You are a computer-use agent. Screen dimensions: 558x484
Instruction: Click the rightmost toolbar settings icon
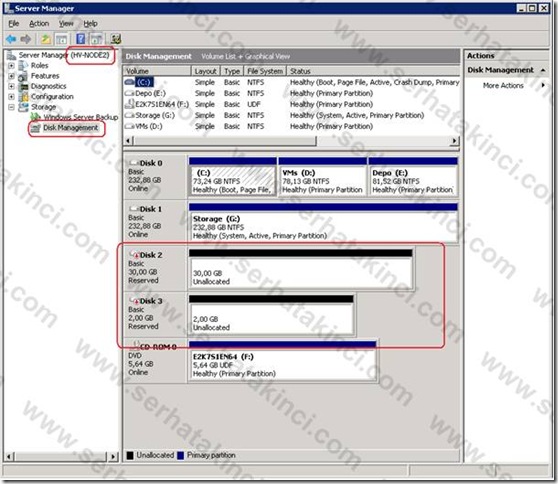[x=116, y=39]
